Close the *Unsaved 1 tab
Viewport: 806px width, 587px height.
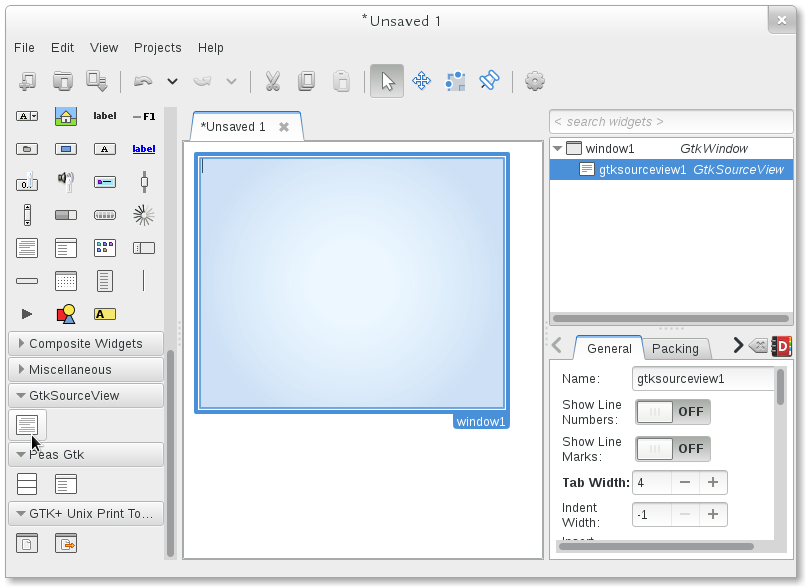click(284, 127)
